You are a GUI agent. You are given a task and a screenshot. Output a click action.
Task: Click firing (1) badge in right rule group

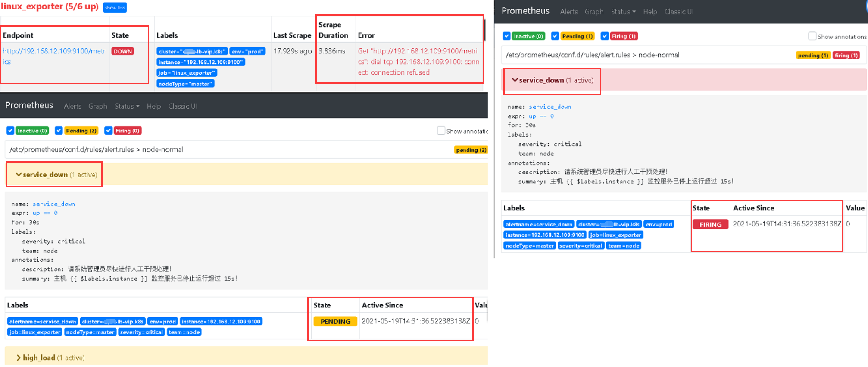point(846,55)
